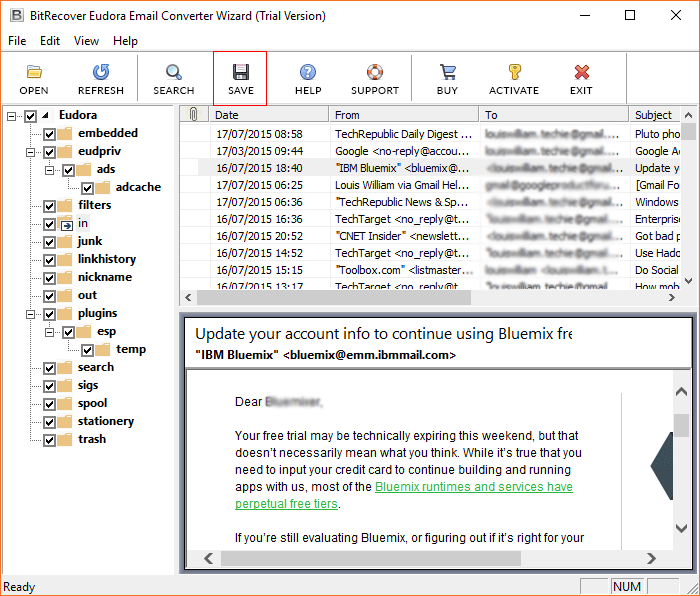
Task: Click the attachment paperclip column header
Action: point(193,115)
